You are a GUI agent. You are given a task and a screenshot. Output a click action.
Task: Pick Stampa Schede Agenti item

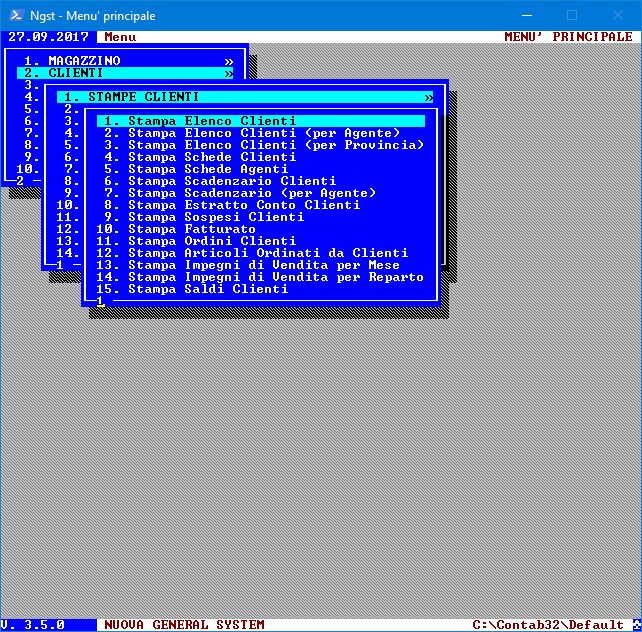208,169
